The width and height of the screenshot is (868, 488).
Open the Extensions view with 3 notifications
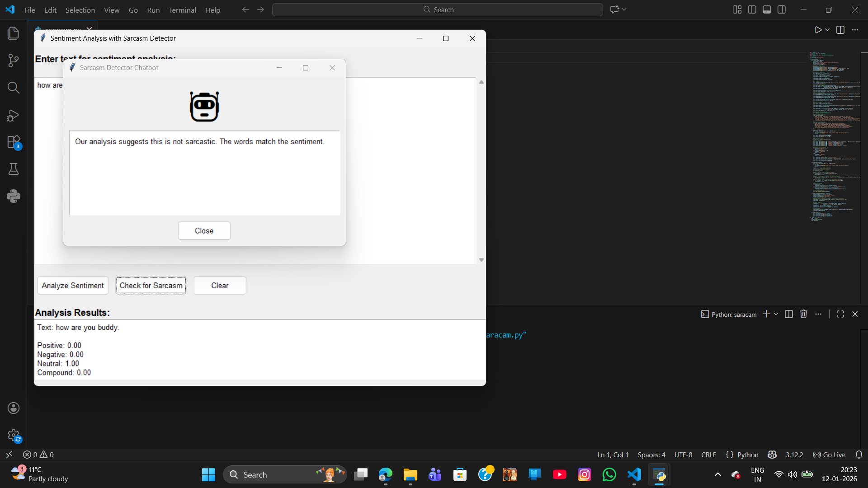pyautogui.click(x=13, y=141)
